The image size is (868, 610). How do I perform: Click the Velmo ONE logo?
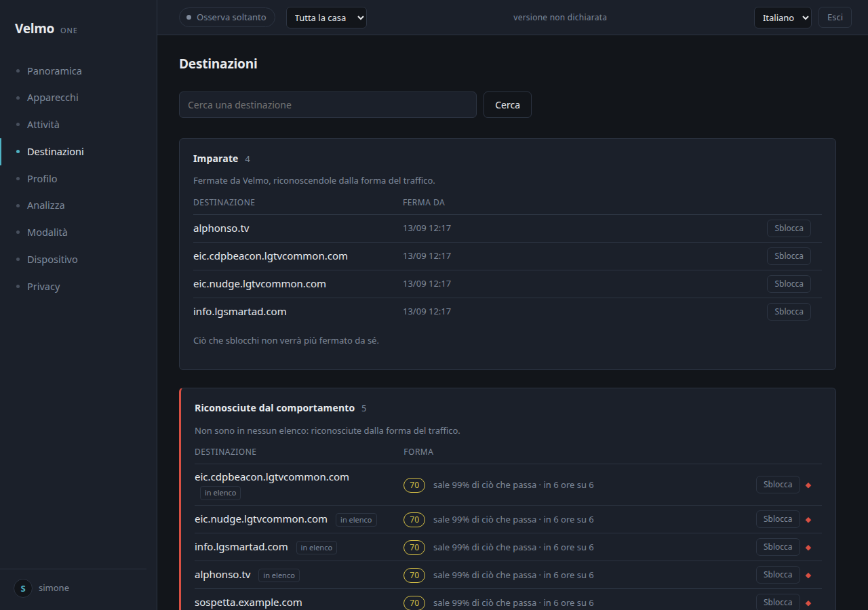[x=46, y=29]
